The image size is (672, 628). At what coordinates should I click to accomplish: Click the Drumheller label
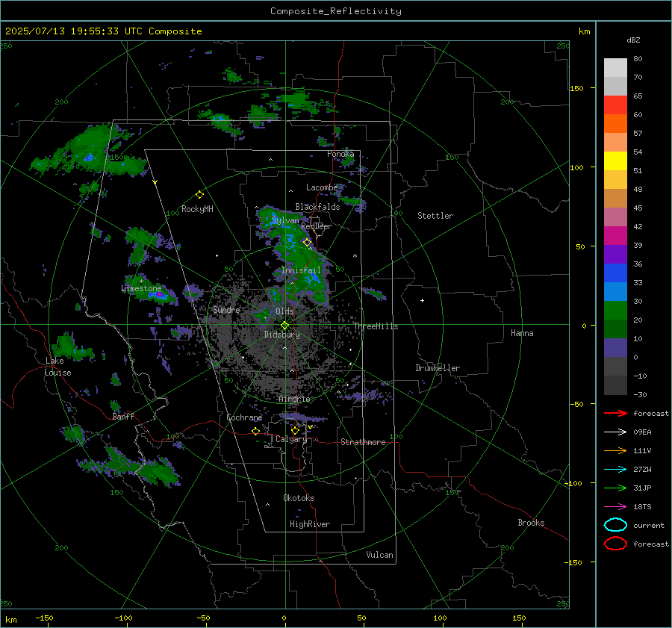click(438, 368)
